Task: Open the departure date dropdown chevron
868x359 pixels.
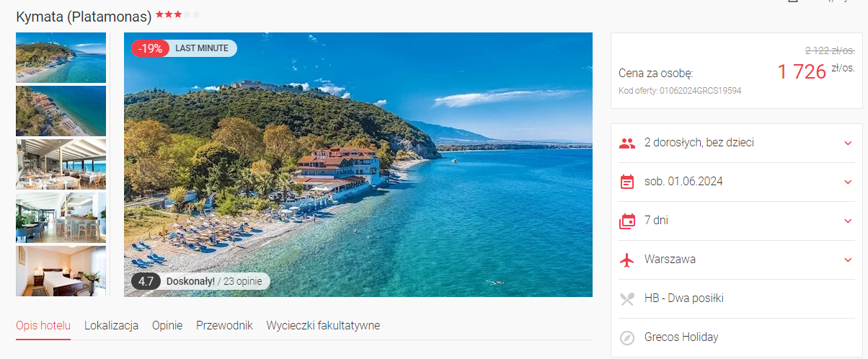Action: [x=848, y=182]
